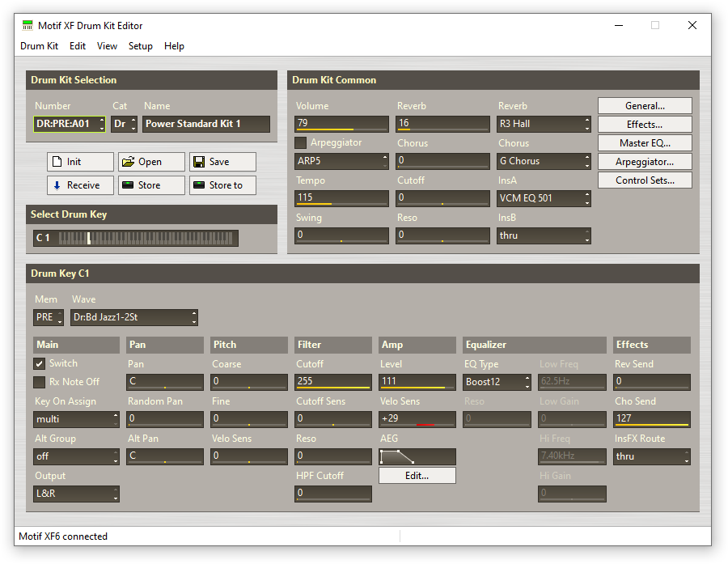Click the Select Drum Key keyboard strip
728x564 pixels.
click(x=148, y=238)
